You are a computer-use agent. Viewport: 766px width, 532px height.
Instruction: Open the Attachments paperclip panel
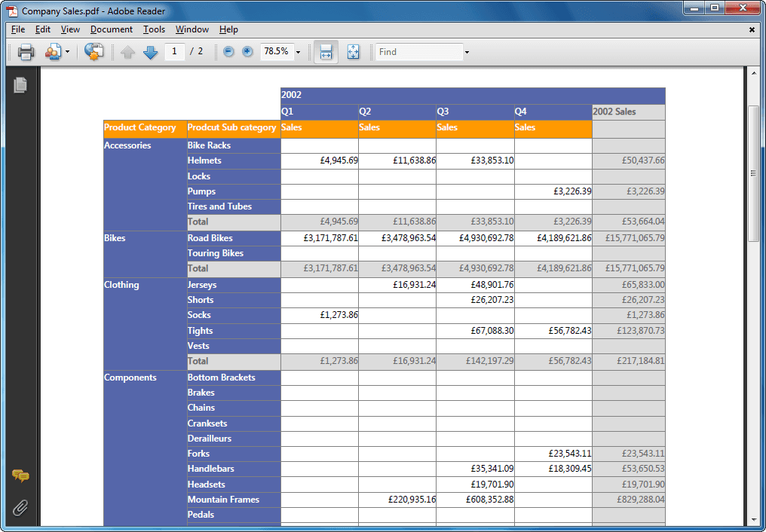point(20,508)
